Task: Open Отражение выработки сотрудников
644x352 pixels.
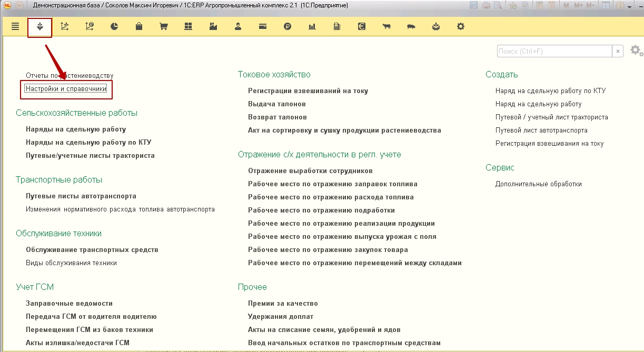Action: [x=310, y=170]
